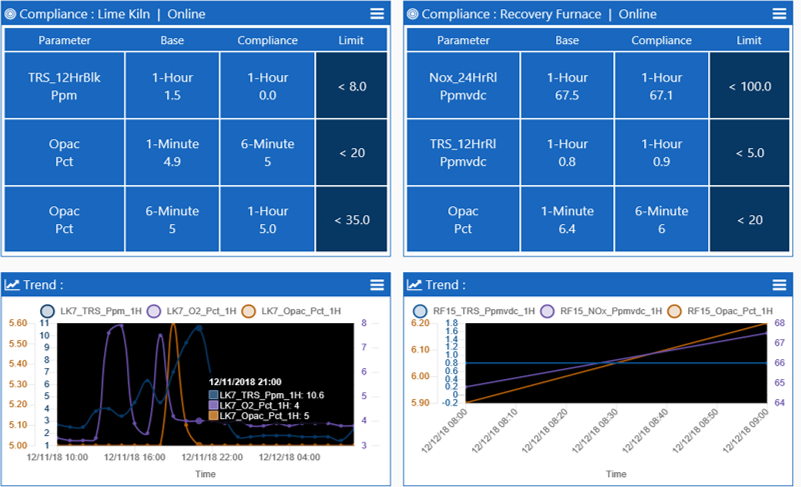This screenshot has height=487, width=801.
Task: Click the Recovery Furnace < 100.0 limit cell
Action: (x=749, y=86)
